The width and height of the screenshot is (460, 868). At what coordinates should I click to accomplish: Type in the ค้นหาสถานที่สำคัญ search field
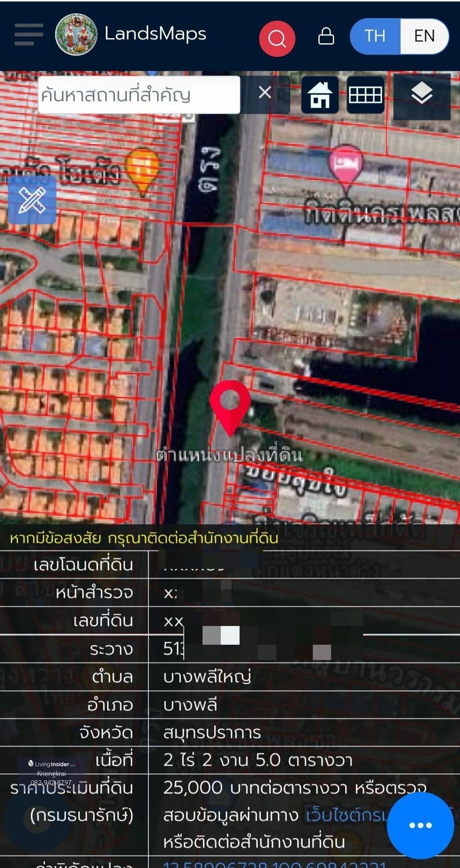point(139,95)
